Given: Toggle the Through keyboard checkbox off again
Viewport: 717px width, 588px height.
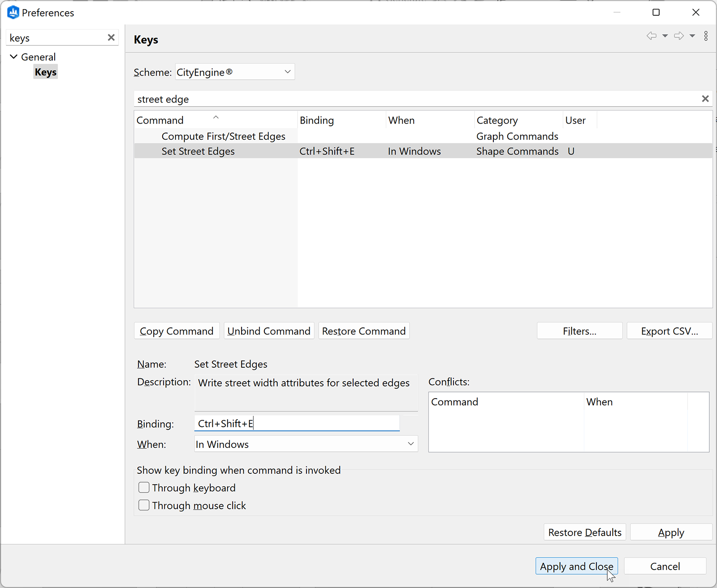Looking at the screenshot, I should click(144, 487).
